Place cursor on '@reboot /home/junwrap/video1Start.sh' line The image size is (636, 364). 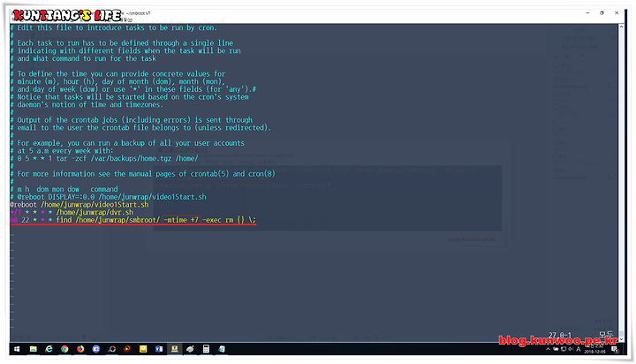(x=79, y=204)
